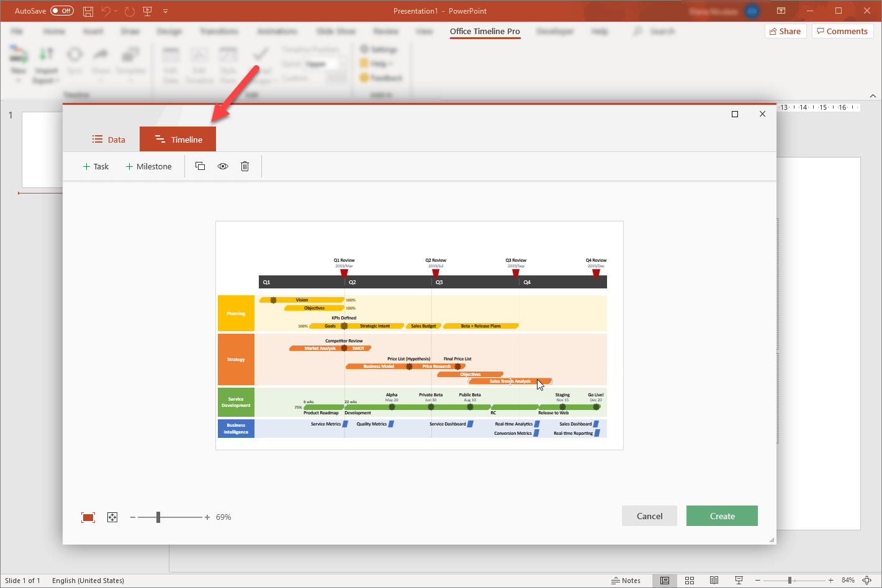Click the pan/center view icon beside the zoom slider
The width and height of the screenshot is (882, 588).
pos(112,517)
